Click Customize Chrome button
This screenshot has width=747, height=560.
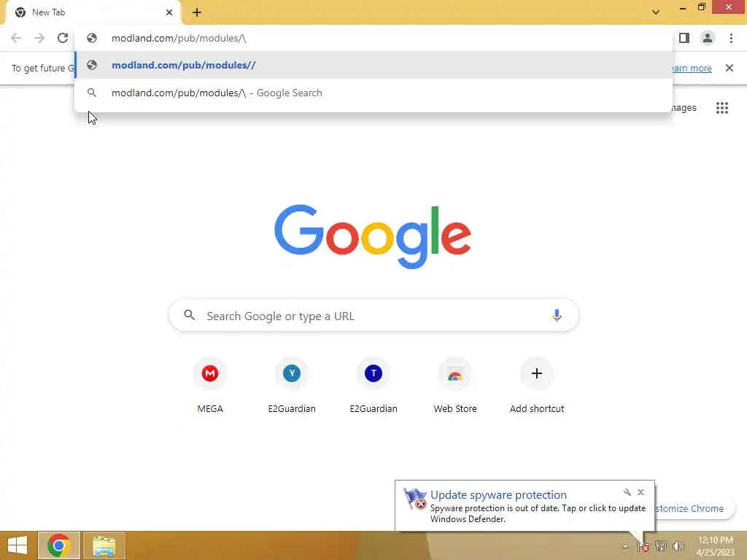(x=694, y=508)
